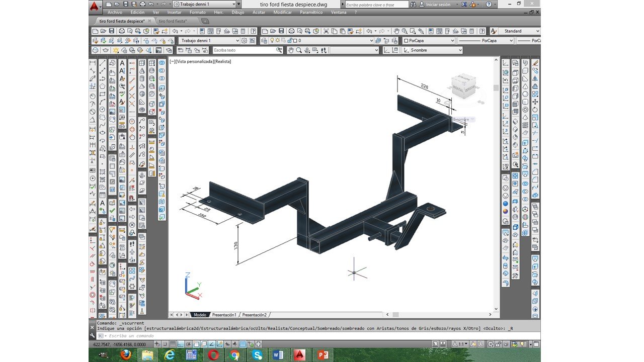Click the Exchange X icon in title bar
Image resolution: width=644 pixels, height=362 pixels.
tap(464, 4)
